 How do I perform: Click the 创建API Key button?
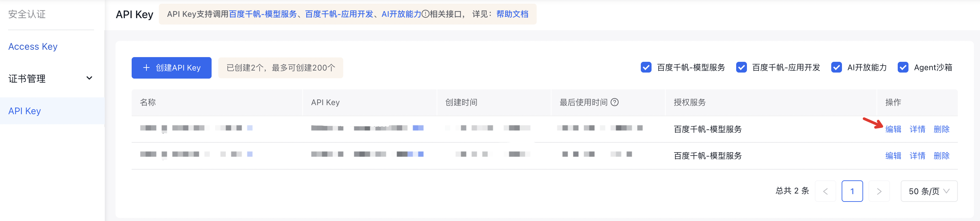(171, 68)
